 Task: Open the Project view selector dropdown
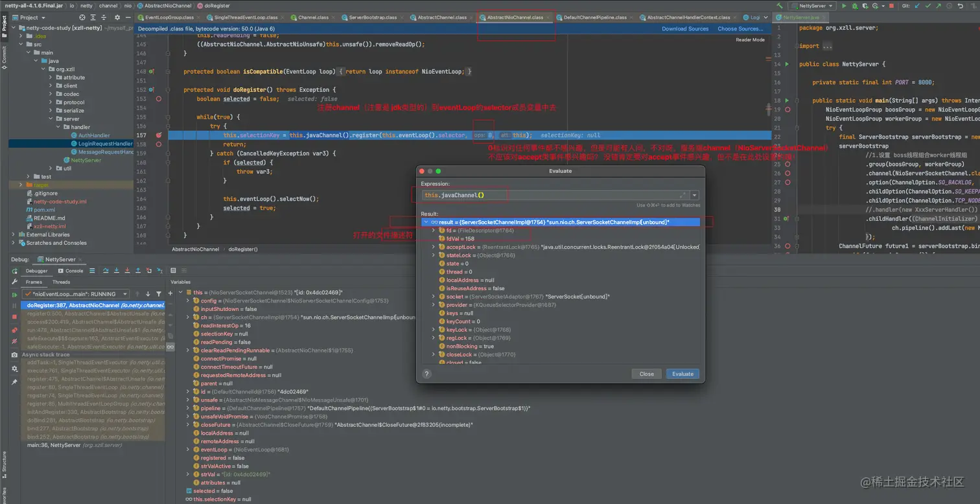pyautogui.click(x=29, y=17)
